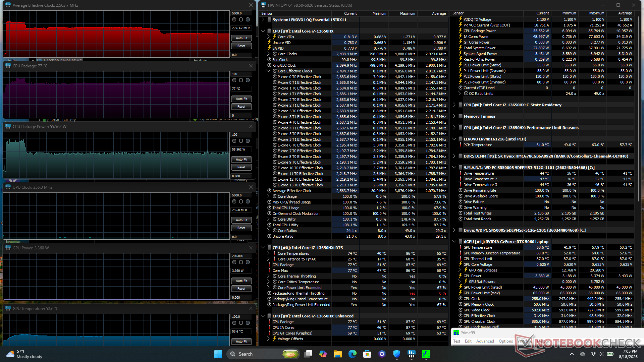Select the 'P-core 0 T0 Effective Clock' row
This screenshot has width=644, height=362.
pos(354,77)
